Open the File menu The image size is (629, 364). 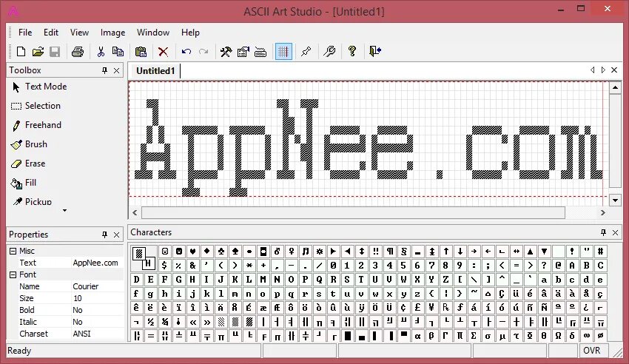tap(25, 33)
